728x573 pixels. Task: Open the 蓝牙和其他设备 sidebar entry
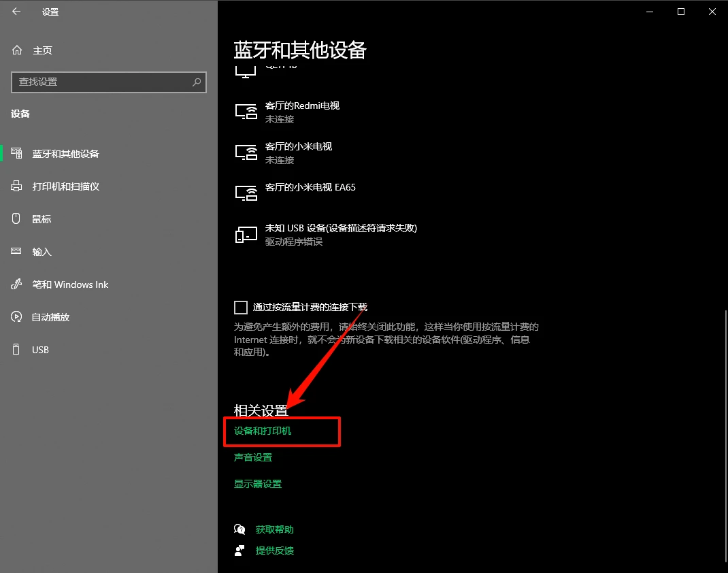[x=65, y=154]
